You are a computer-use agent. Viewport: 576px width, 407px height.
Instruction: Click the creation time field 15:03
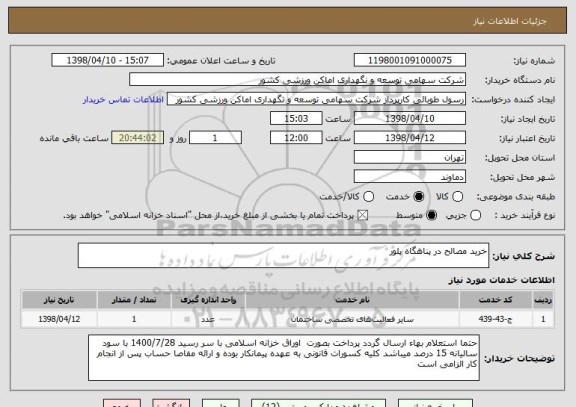pyautogui.click(x=296, y=119)
